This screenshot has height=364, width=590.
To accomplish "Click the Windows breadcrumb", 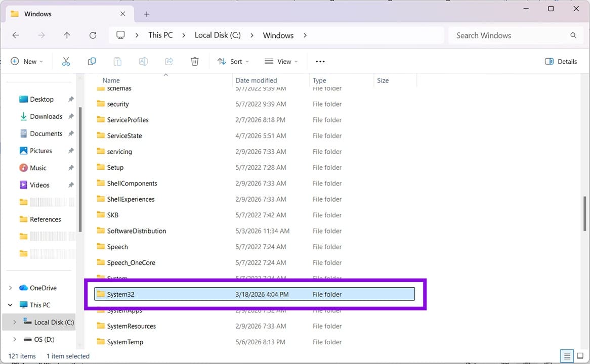I will (x=278, y=35).
